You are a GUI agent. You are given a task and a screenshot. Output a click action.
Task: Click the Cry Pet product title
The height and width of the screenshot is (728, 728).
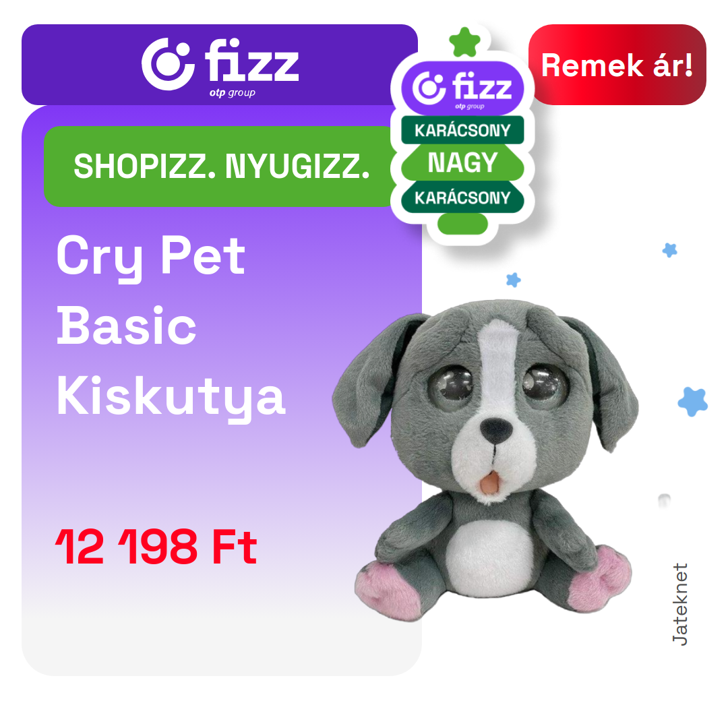[x=151, y=257]
